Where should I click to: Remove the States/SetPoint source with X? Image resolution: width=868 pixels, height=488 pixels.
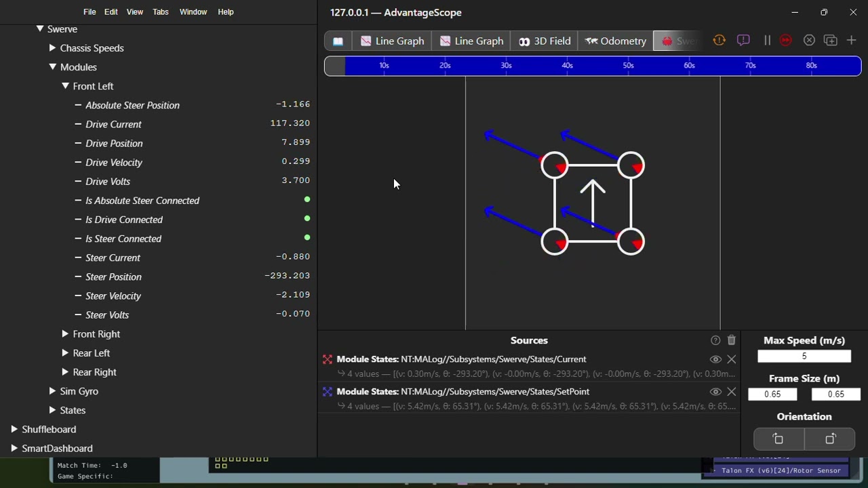(x=731, y=392)
